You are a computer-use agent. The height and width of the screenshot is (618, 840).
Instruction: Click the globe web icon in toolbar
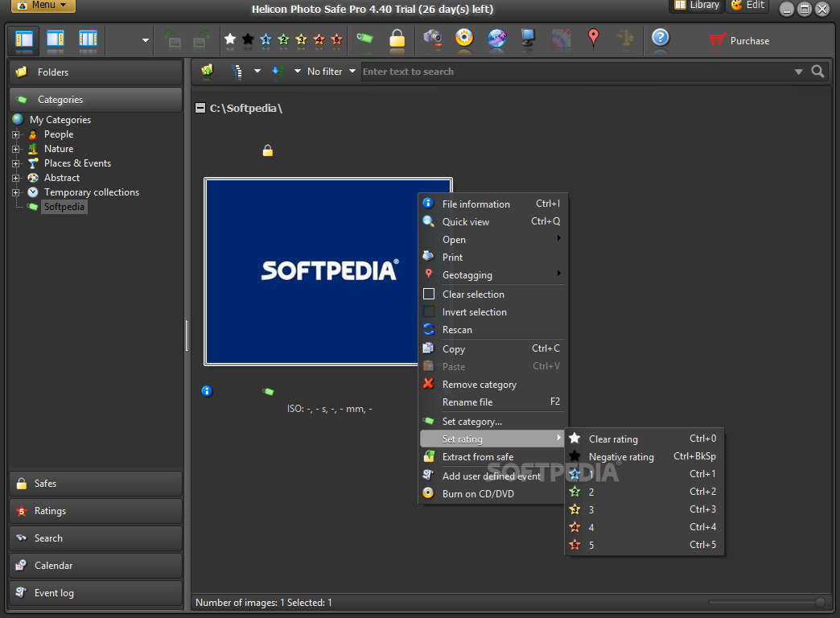tap(497, 38)
